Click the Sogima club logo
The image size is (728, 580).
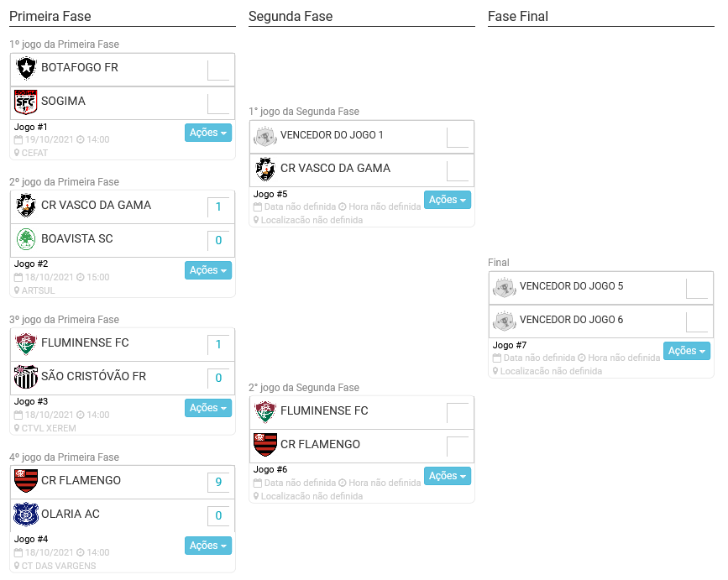pos(26,102)
